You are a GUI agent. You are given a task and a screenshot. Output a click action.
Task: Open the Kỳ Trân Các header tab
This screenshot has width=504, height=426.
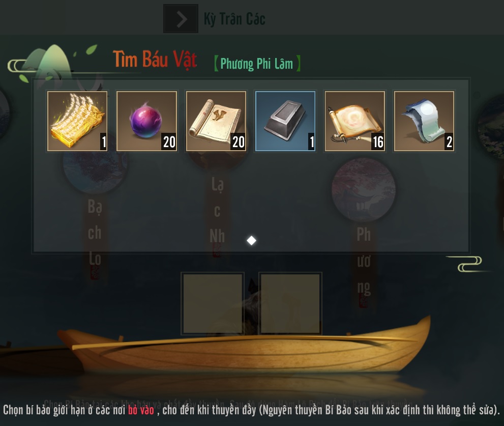pos(234,19)
